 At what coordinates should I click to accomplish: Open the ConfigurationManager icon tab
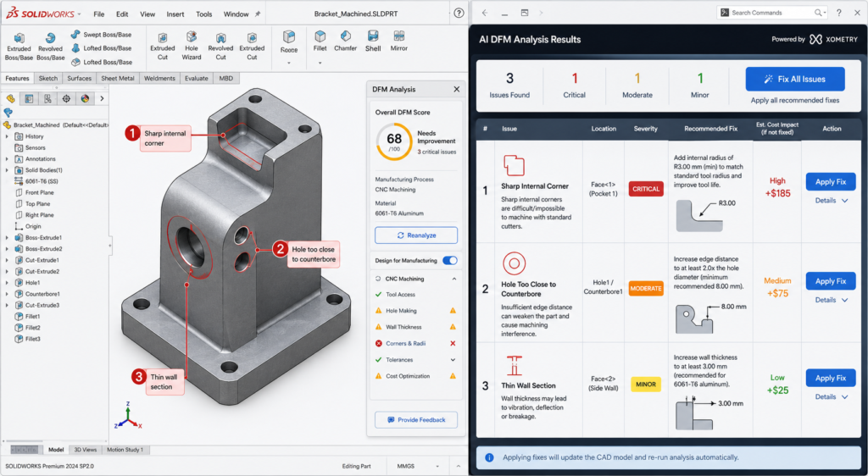coord(47,98)
